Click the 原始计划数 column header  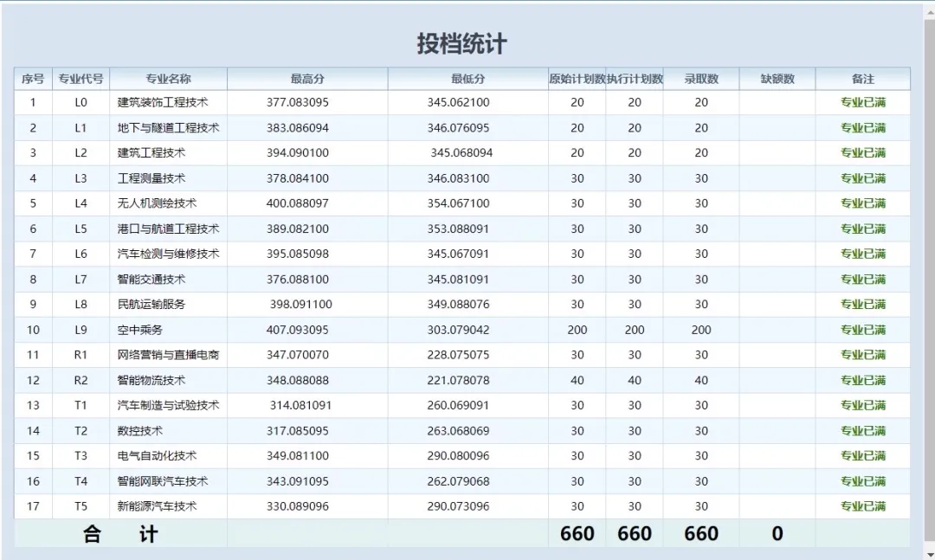[x=577, y=79]
